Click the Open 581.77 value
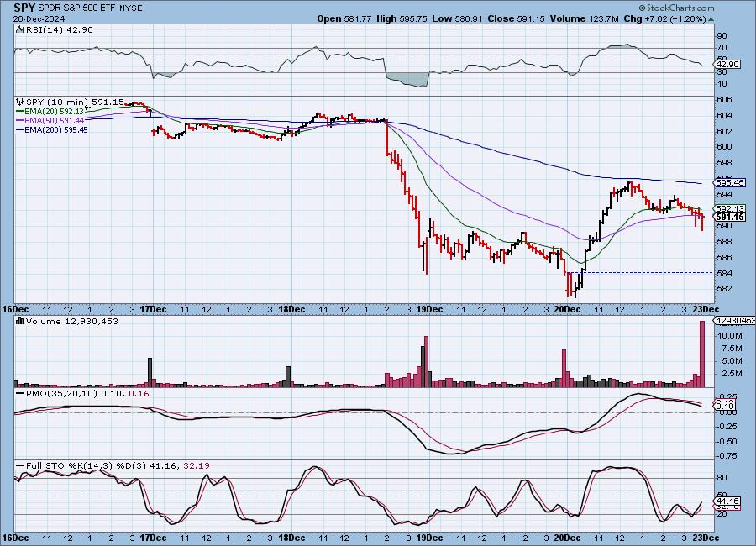Screen dimensions: 756x546 (x=344, y=18)
